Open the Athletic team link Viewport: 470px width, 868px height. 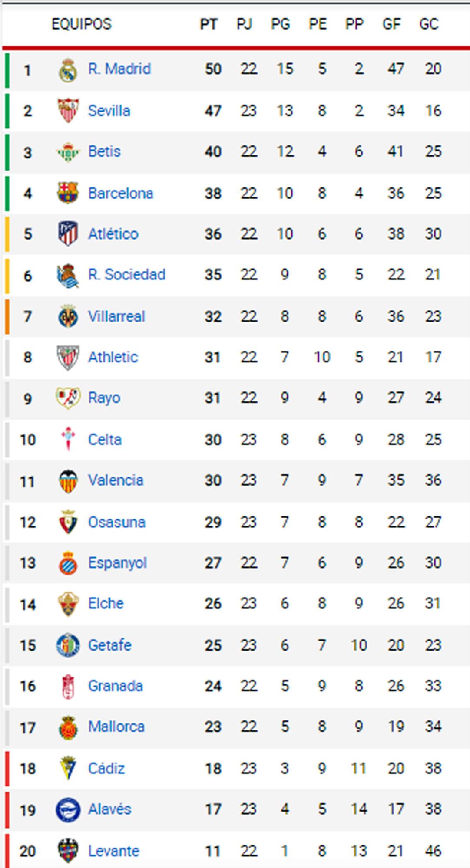113,357
